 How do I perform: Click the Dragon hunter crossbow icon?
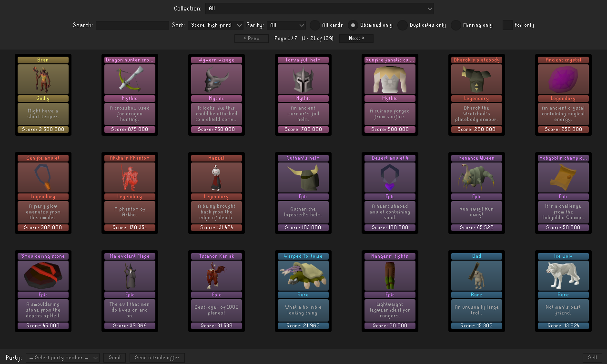coord(130,79)
